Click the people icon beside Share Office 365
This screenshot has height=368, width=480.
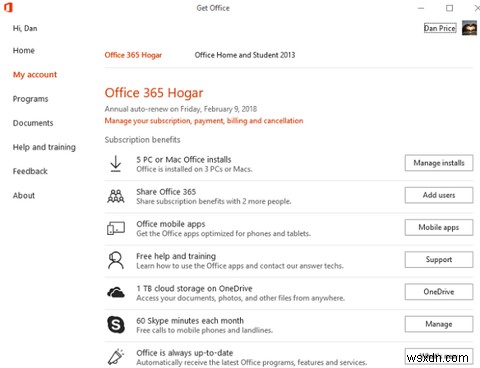click(116, 196)
